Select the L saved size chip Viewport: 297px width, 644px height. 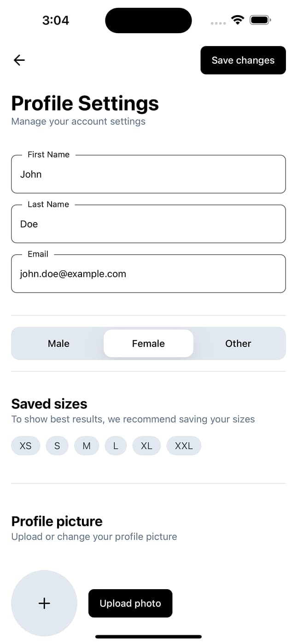click(116, 445)
